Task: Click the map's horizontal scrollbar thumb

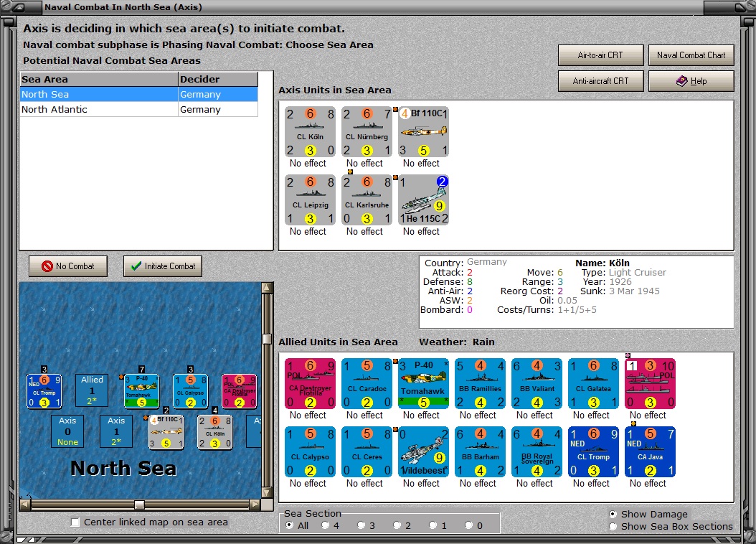Action: pyautogui.click(x=139, y=505)
